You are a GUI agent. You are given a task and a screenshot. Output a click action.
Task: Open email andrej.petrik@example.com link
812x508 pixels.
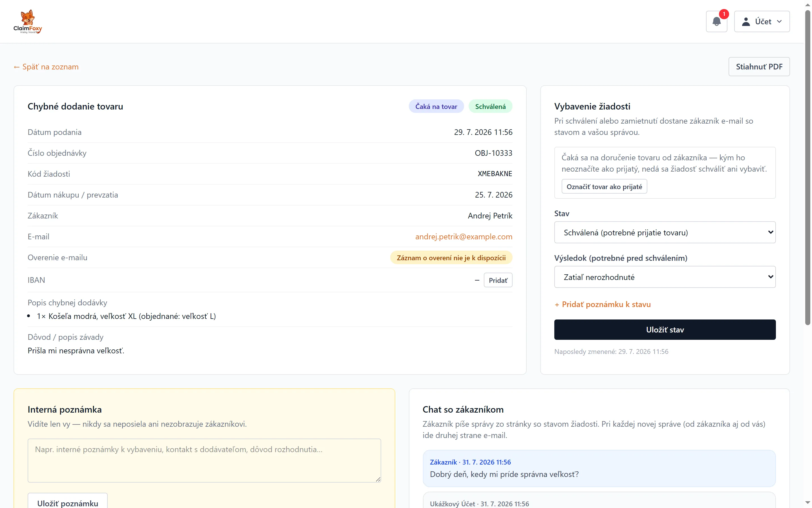click(x=464, y=237)
